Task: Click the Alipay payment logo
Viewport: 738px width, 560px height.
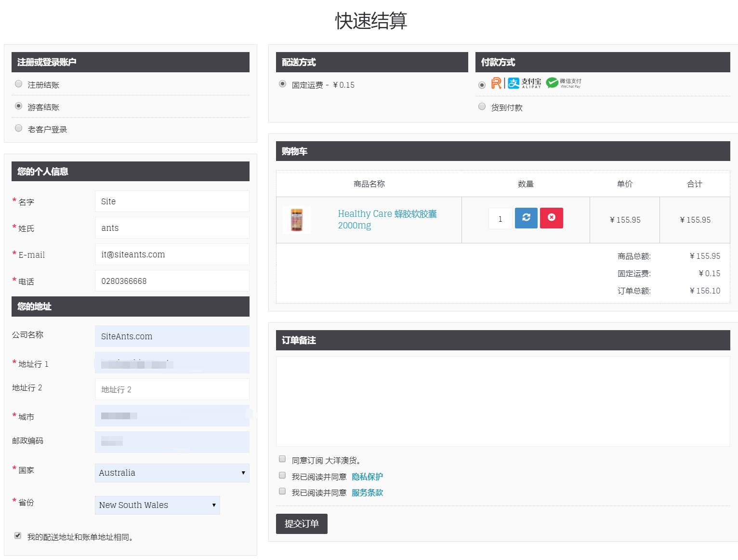Action: [525, 83]
